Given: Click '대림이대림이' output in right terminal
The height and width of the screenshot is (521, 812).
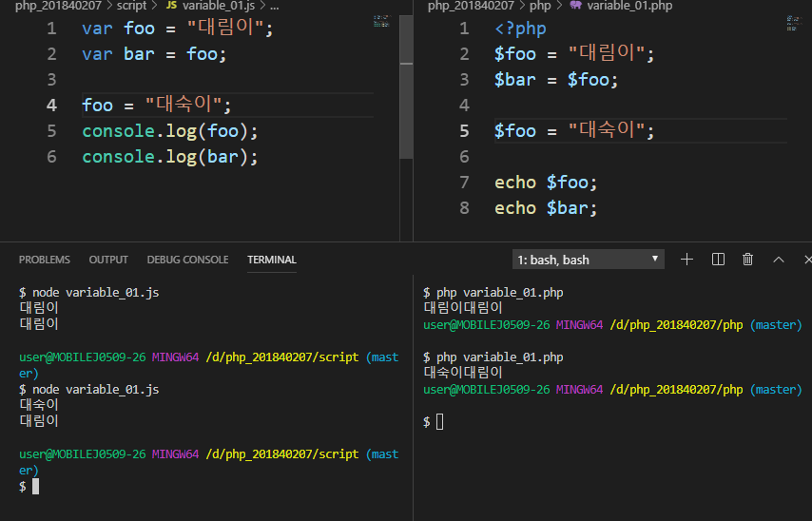Looking at the screenshot, I should (x=463, y=308).
